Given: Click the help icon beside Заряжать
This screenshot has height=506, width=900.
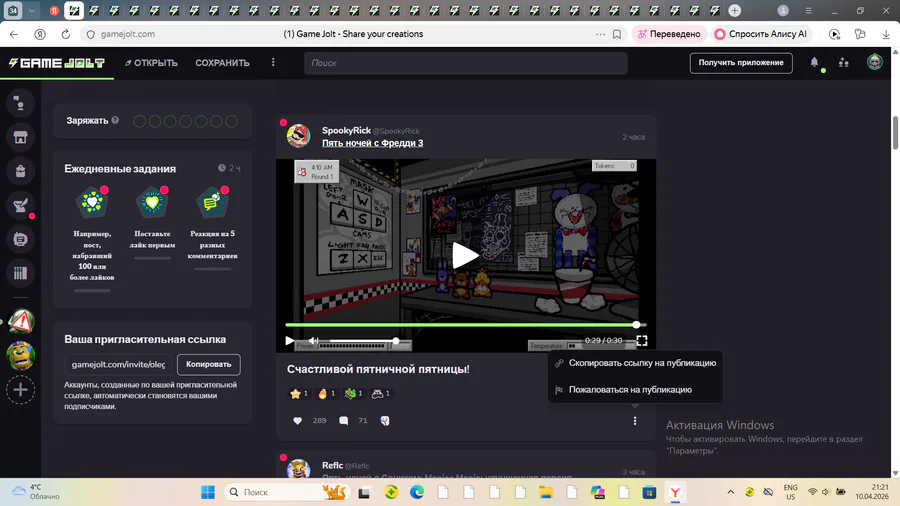Looking at the screenshot, I should point(115,120).
